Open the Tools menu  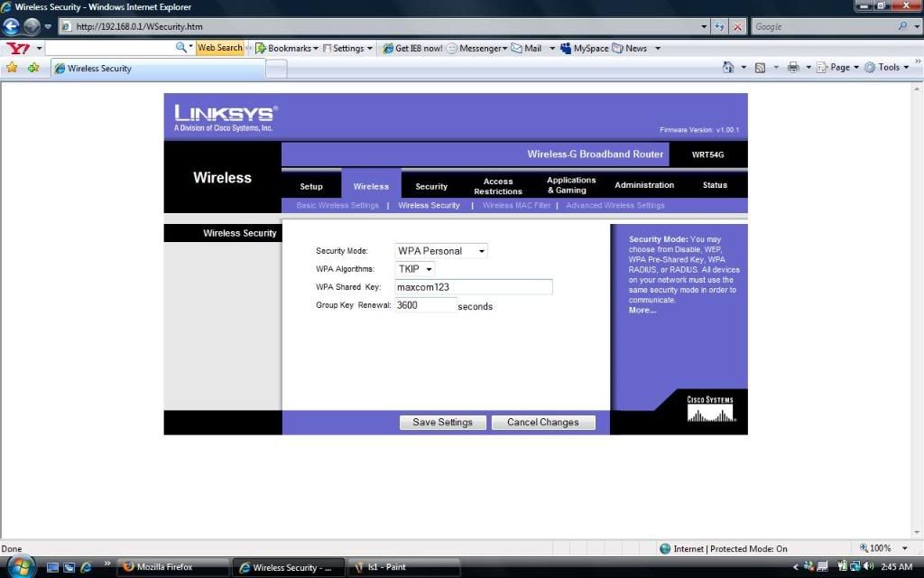886,67
